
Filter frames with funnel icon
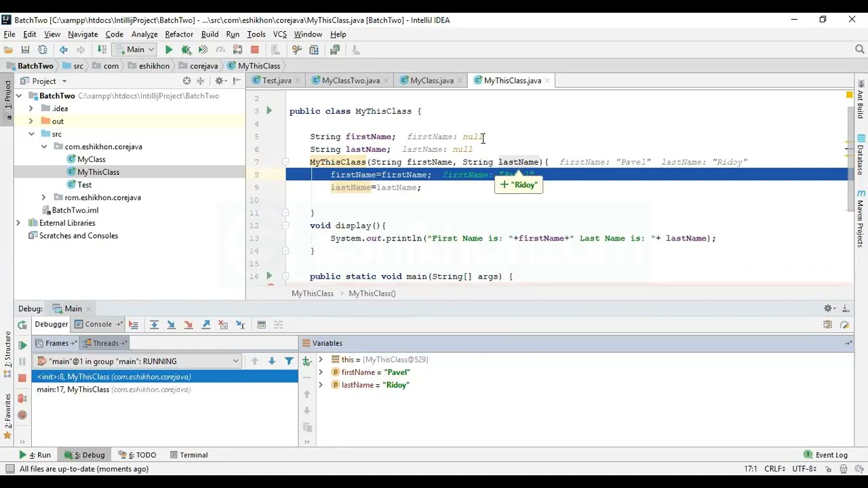tap(289, 361)
